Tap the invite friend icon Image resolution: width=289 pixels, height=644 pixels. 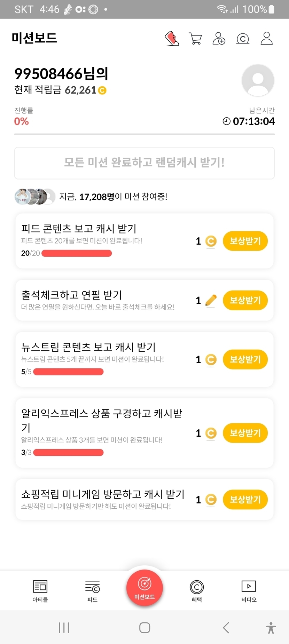pos(219,39)
